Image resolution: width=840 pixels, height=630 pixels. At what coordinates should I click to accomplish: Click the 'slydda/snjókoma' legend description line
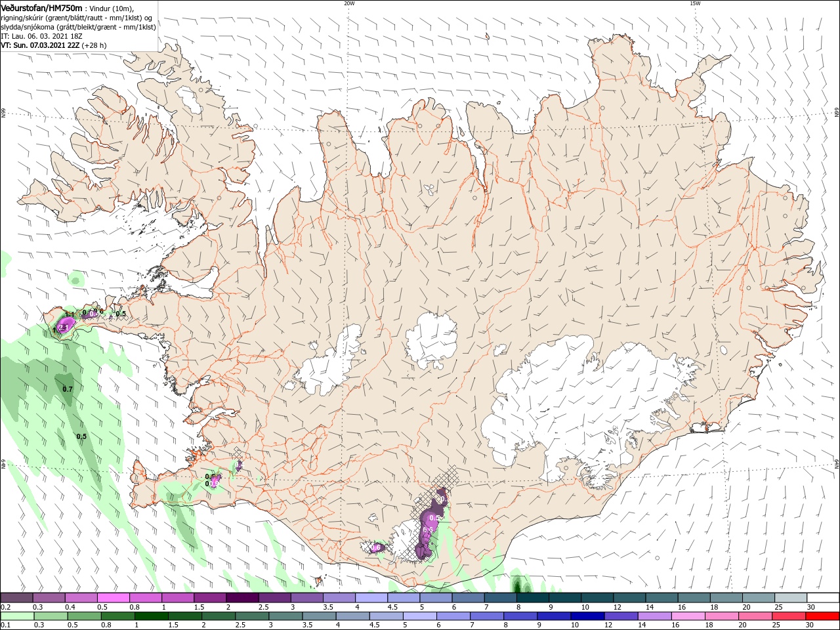click(x=78, y=27)
